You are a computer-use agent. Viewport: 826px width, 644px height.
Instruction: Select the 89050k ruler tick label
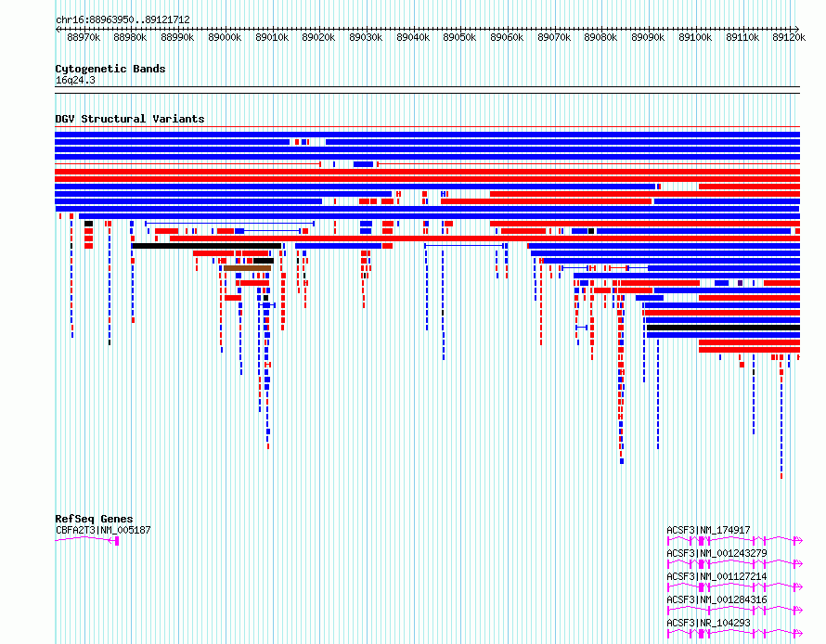tap(460, 37)
